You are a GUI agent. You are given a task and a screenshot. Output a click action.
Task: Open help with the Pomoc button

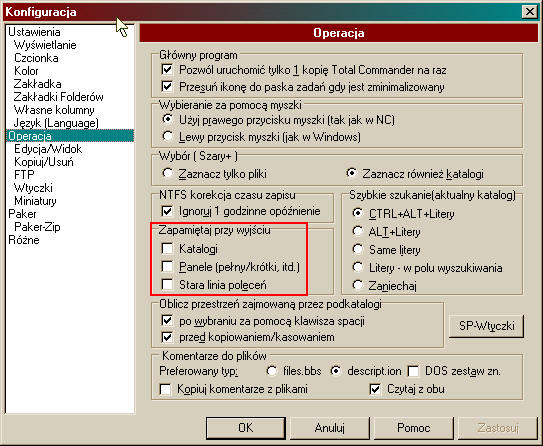click(413, 428)
